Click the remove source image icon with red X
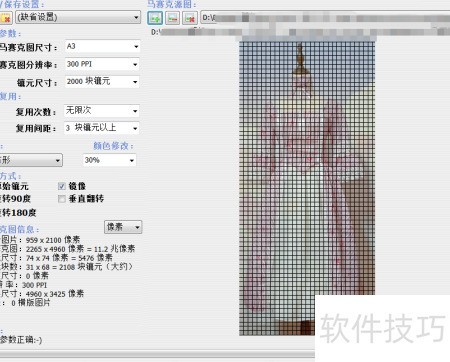The image size is (450, 362). click(190, 18)
